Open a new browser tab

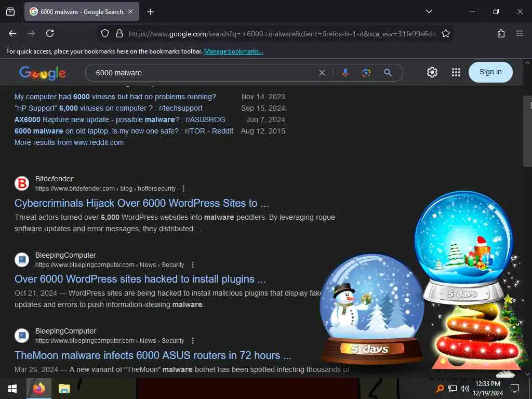(150, 12)
